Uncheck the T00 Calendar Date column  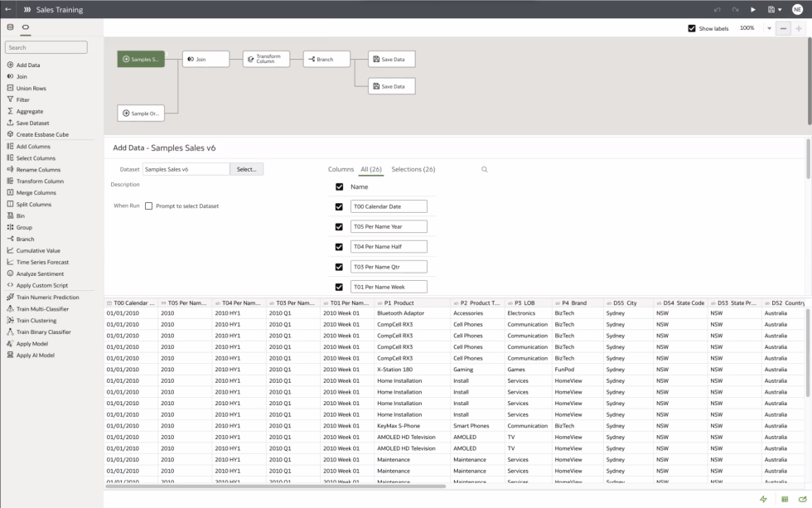(339, 206)
